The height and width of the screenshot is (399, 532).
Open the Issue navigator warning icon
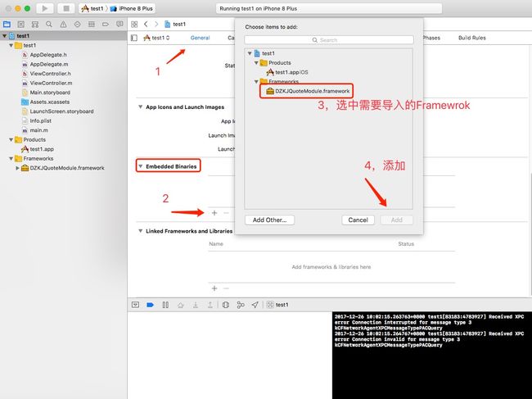click(63, 24)
